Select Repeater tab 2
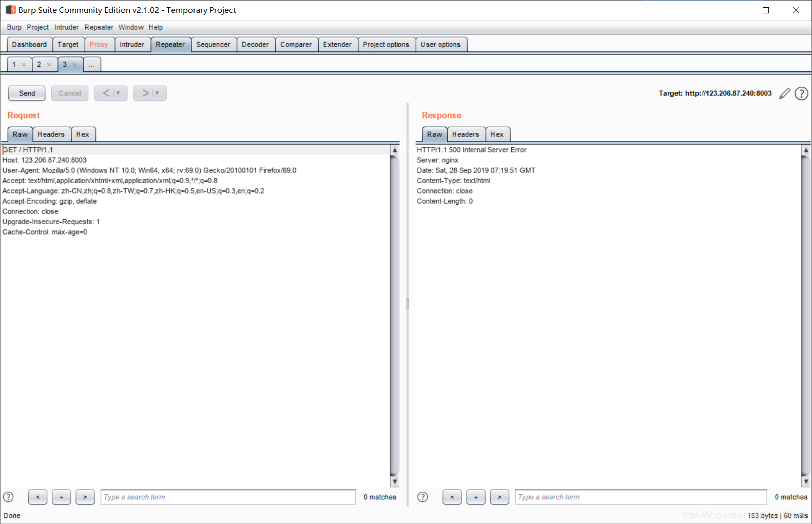The height and width of the screenshot is (524, 812). 39,65
